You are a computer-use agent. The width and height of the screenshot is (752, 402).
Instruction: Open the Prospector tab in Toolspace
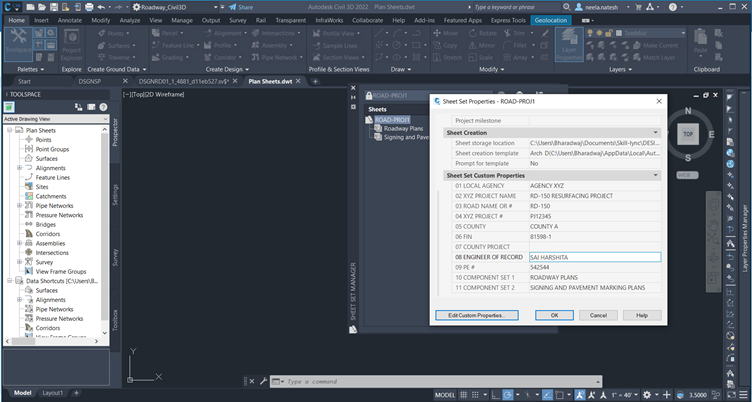[115, 132]
